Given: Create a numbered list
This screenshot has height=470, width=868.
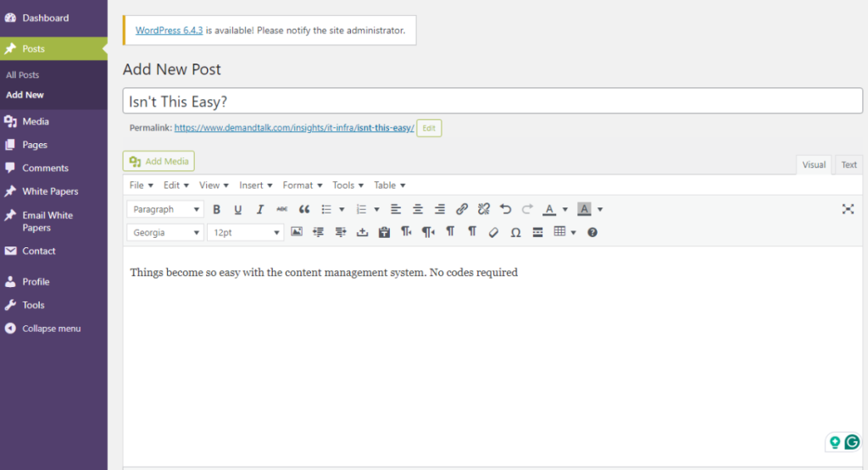Looking at the screenshot, I should (x=361, y=209).
